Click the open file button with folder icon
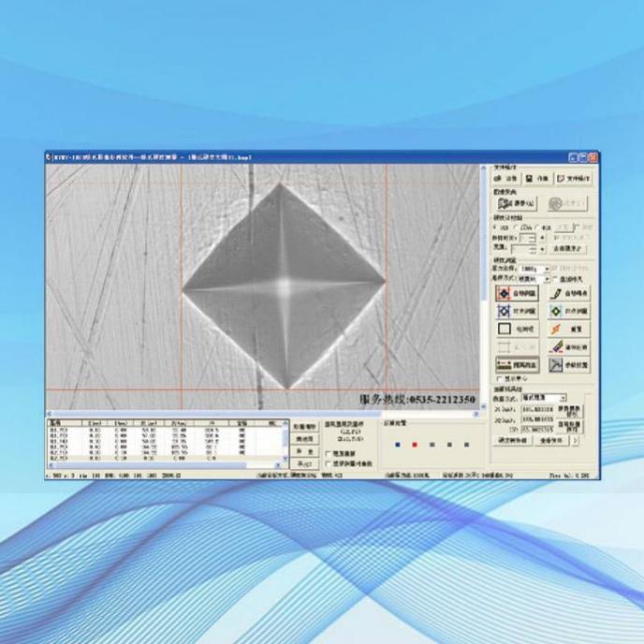The image size is (644, 644). tap(506, 177)
